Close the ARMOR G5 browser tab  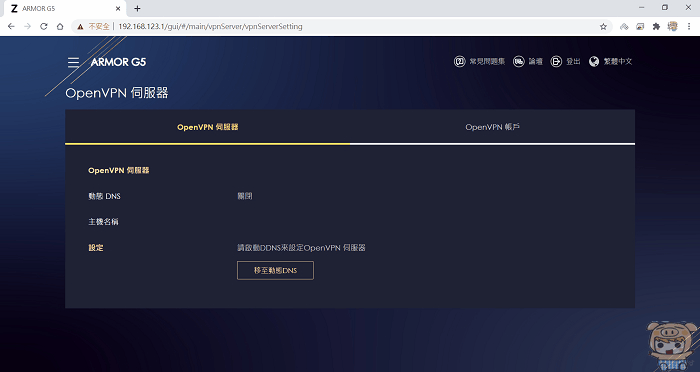pos(118,8)
